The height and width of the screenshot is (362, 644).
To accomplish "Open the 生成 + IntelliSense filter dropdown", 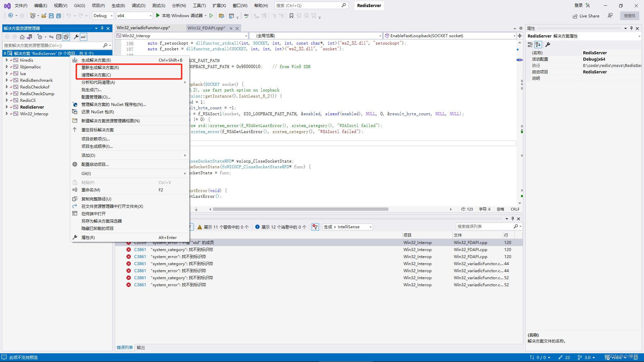I will click(347, 227).
